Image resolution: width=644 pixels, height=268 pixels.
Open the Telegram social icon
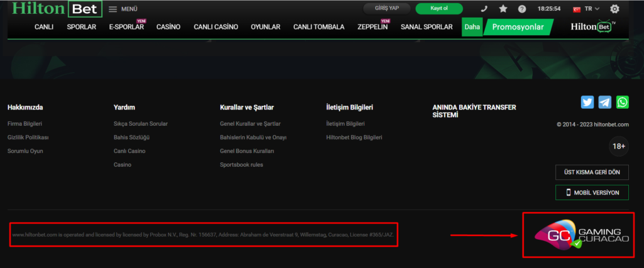(x=604, y=102)
